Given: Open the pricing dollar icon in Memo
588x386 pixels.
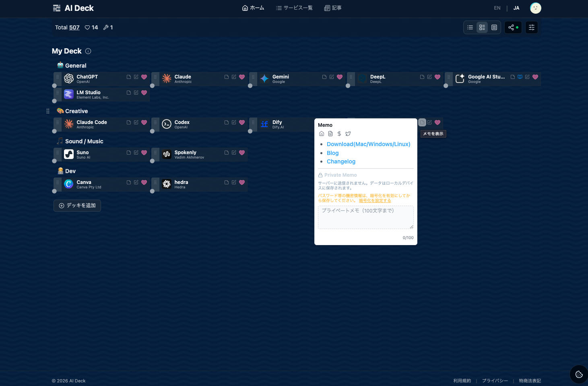Looking at the screenshot, I should point(339,134).
